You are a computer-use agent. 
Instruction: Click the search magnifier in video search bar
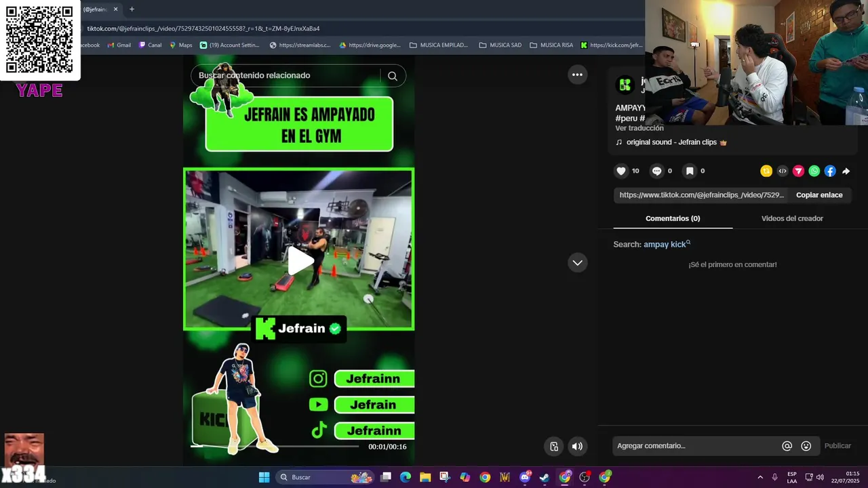coord(393,76)
